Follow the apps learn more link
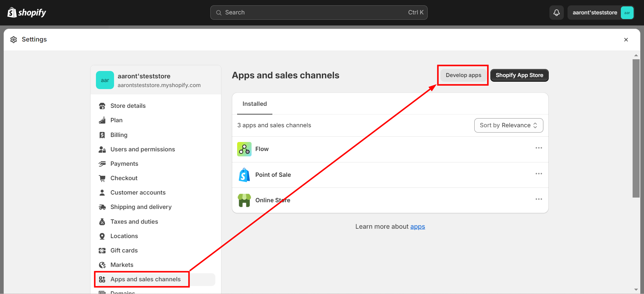Screen dimensions: 644x294 tap(418, 227)
